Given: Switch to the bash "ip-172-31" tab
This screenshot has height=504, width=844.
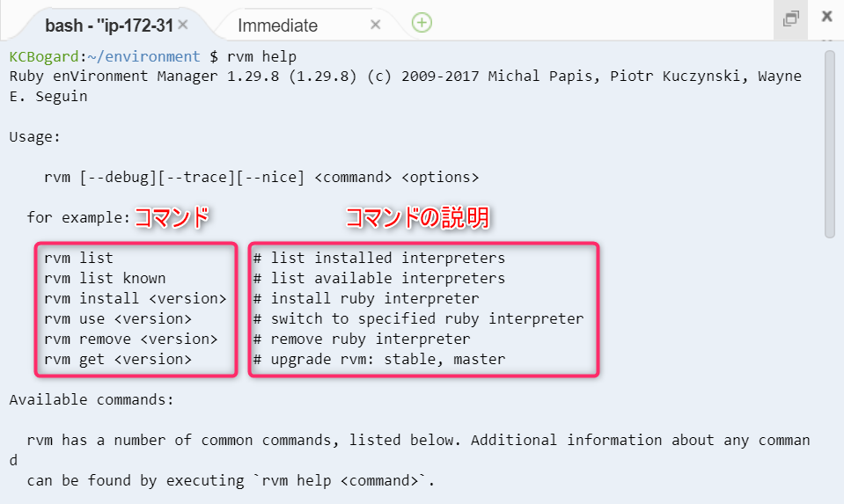Looking at the screenshot, I should [109, 26].
